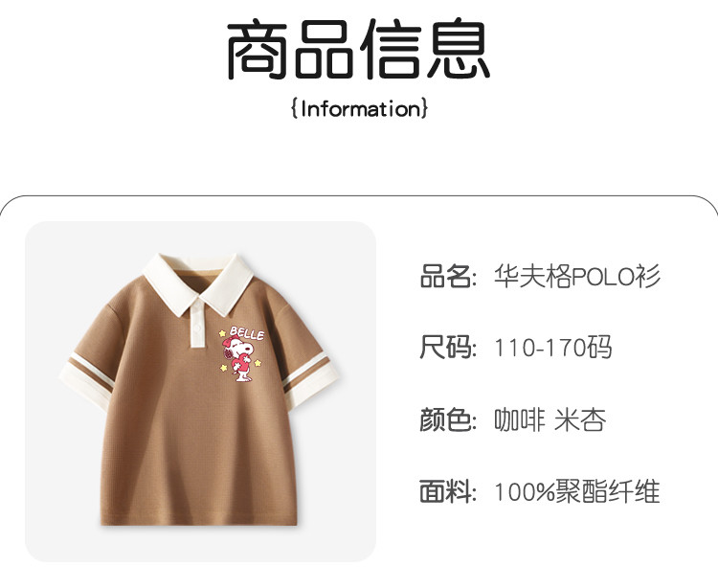This screenshot has height=588, width=718.
Task: Click the striped right sleeve cuff
Action: [310, 378]
